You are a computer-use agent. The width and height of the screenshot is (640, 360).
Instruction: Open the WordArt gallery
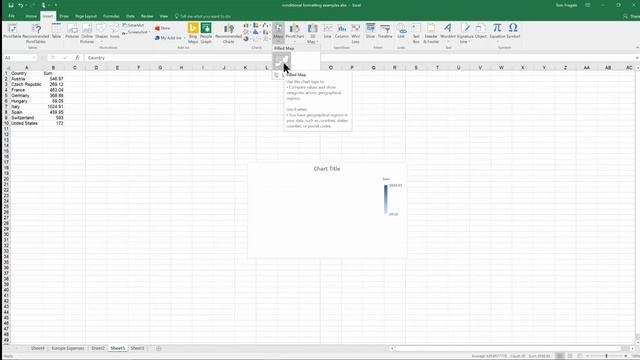click(448, 32)
